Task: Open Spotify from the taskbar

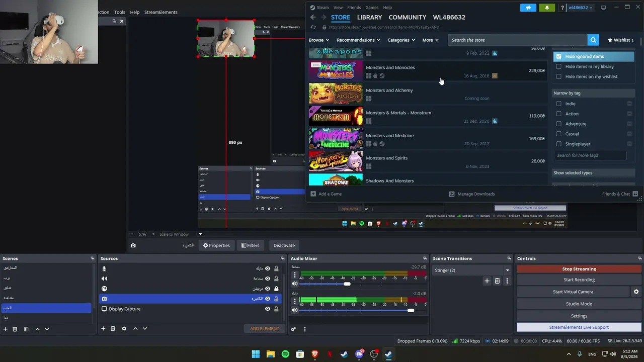Action: (285, 354)
